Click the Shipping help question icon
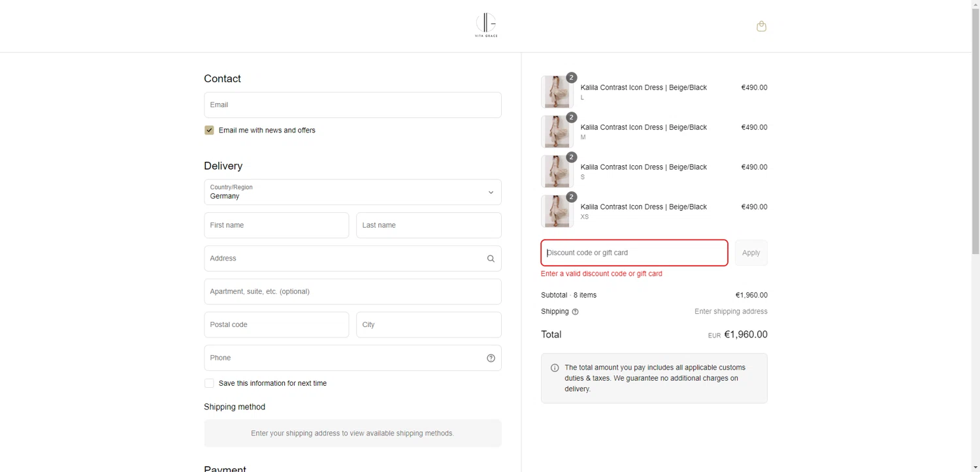 (x=575, y=312)
